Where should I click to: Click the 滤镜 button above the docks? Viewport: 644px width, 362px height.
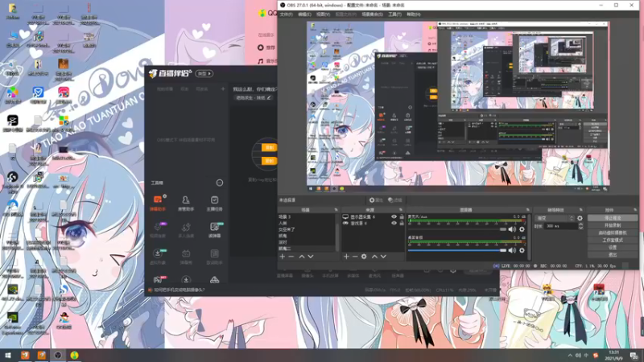point(395,200)
